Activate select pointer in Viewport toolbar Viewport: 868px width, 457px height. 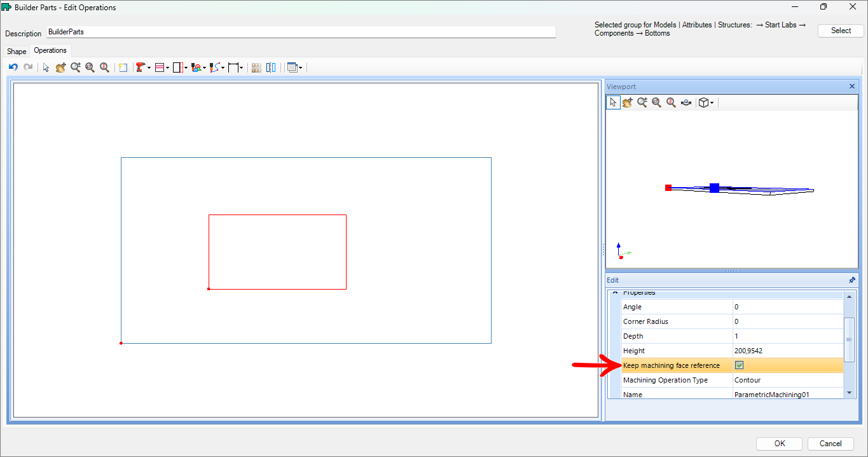point(613,102)
